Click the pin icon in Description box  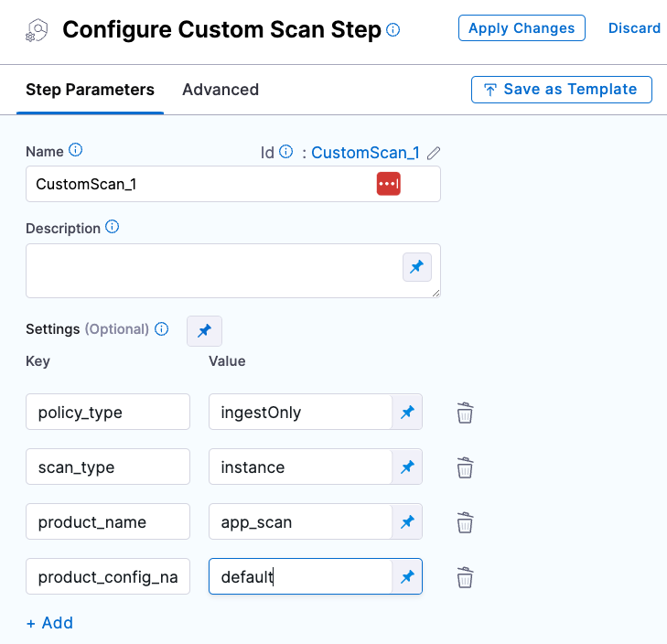[416, 267]
